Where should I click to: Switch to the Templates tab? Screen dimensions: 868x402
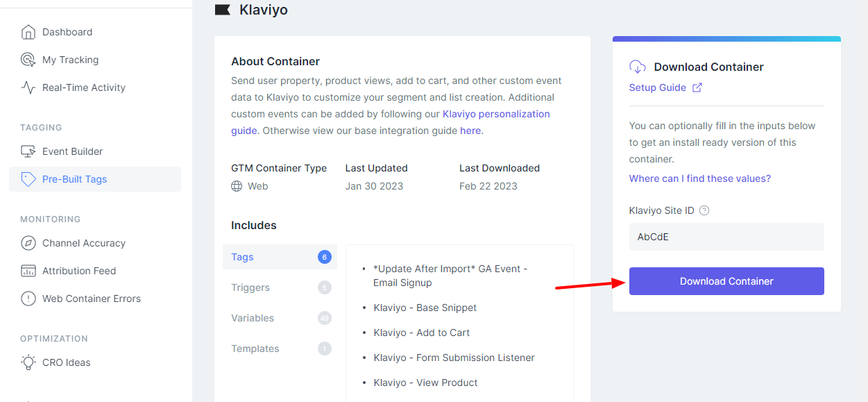pos(280,349)
